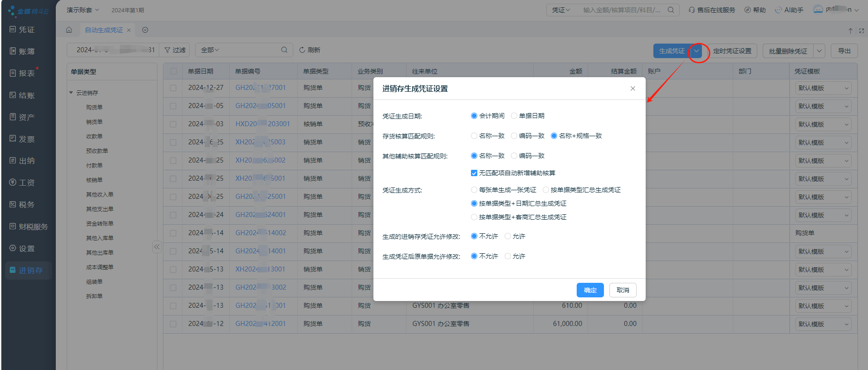Open the AI助手 assistant icon
The height and width of the screenshot is (370, 868).
(x=778, y=10)
